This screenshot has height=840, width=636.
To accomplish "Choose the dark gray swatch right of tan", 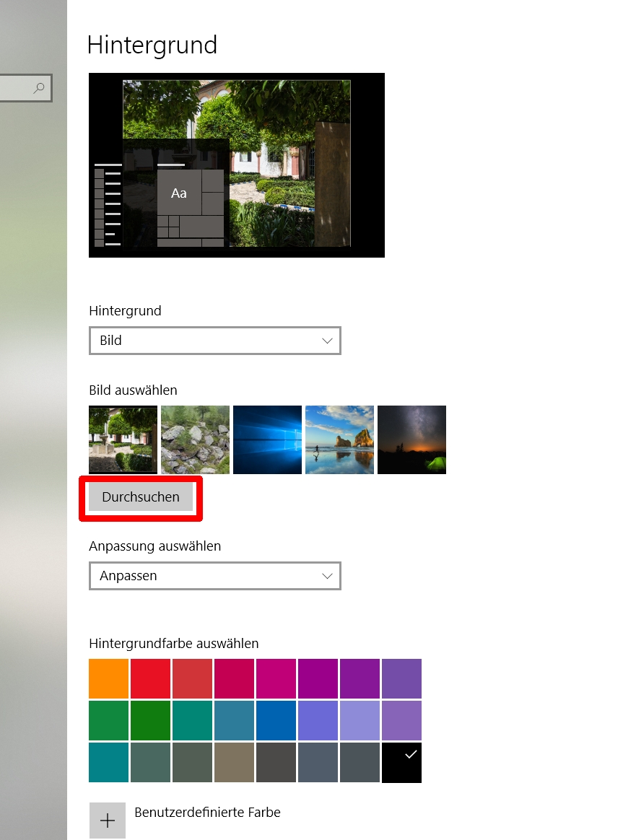I will 276,763.
